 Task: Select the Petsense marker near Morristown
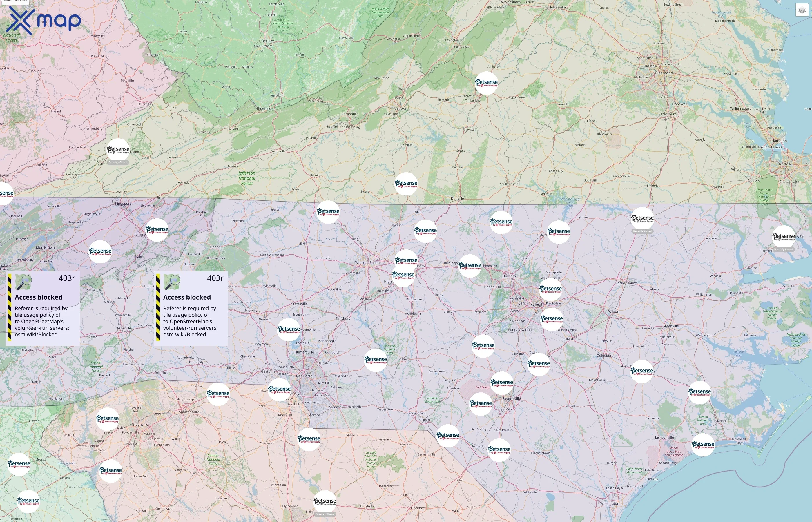pos(100,252)
